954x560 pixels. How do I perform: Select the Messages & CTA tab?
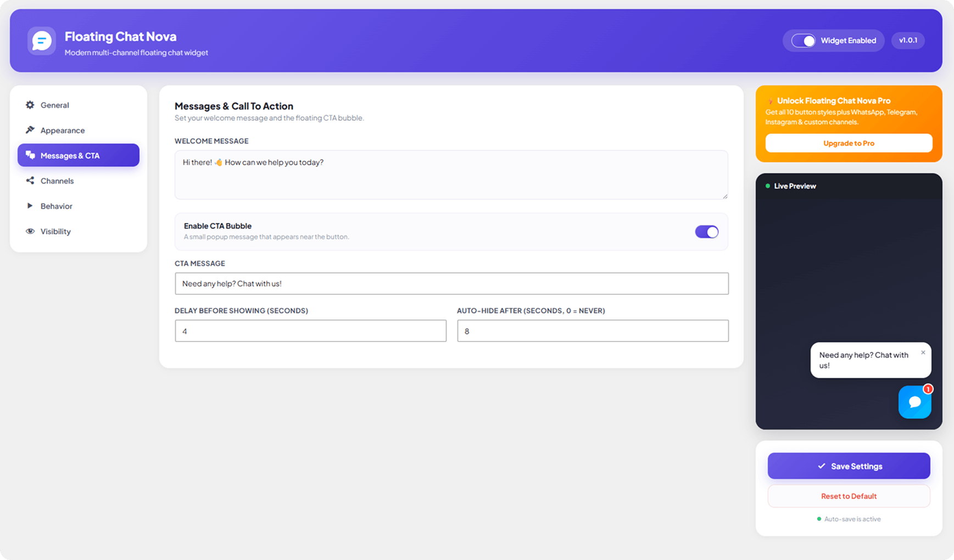(x=79, y=155)
